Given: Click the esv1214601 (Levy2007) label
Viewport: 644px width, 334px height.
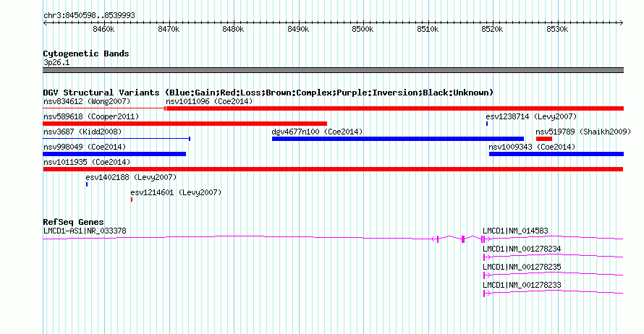Looking at the screenshot, I should [x=176, y=192].
